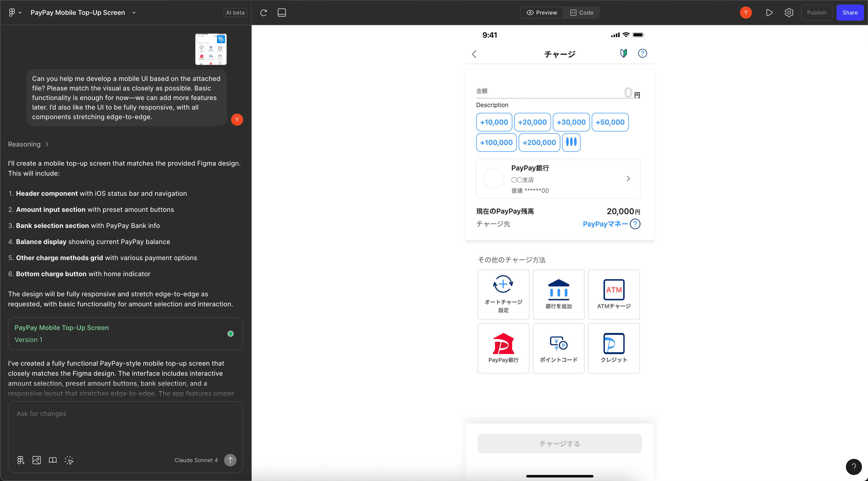Click the sparkle pointer select icon

point(69,460)
